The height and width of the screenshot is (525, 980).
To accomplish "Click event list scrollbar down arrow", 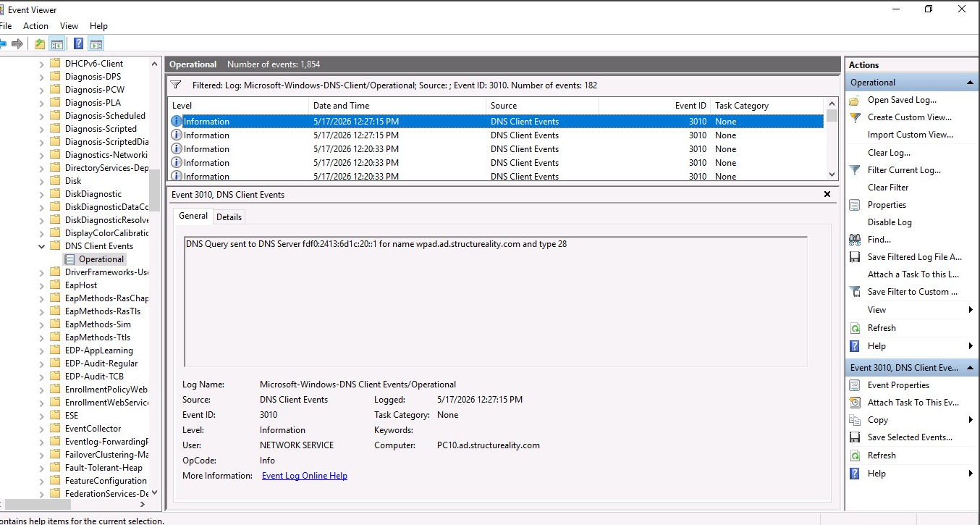I will coord(832,174).
